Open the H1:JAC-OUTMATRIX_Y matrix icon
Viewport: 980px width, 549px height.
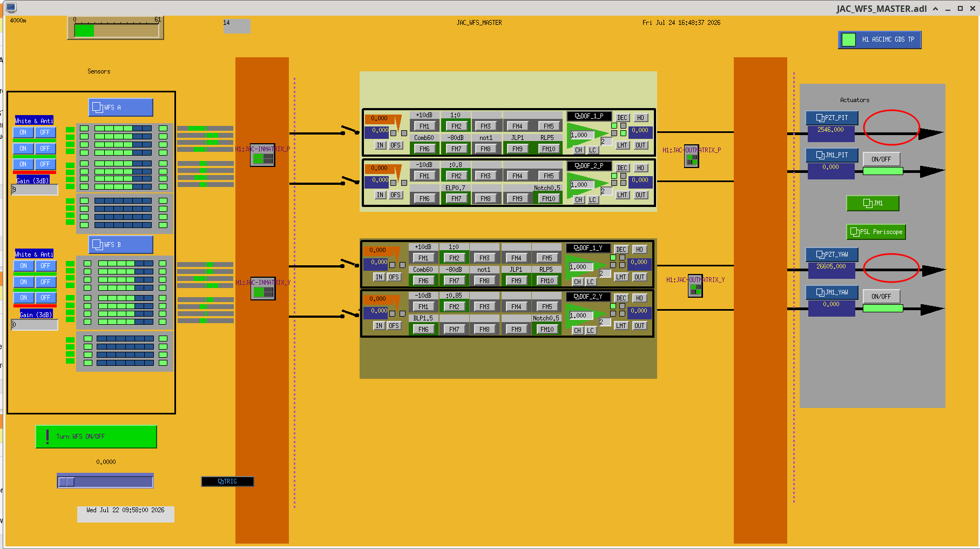click(695, 286)
